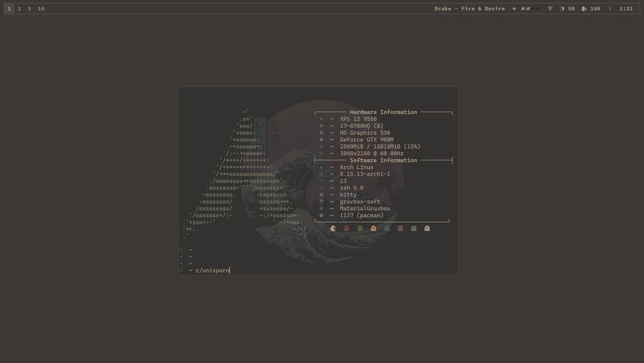Viewport: 644px width, 363px height.
Task: Click the Pac-Man icon below the info panel
Action: pyautogui.click(x=333, y=228)
